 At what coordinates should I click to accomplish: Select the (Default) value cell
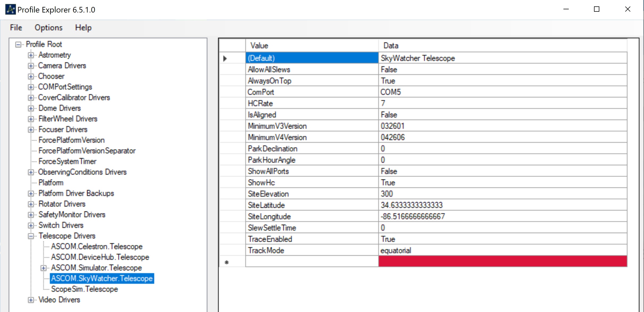pyautogui.click(x=312, y=58)
